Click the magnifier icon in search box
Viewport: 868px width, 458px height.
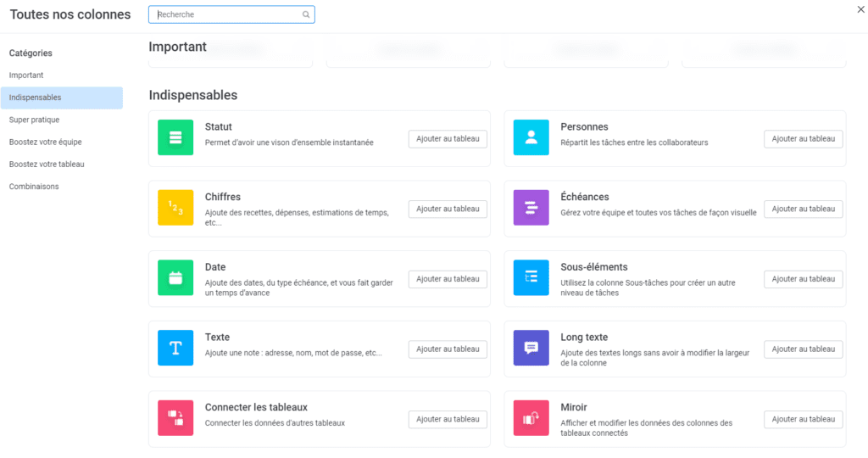pos(306,14)
